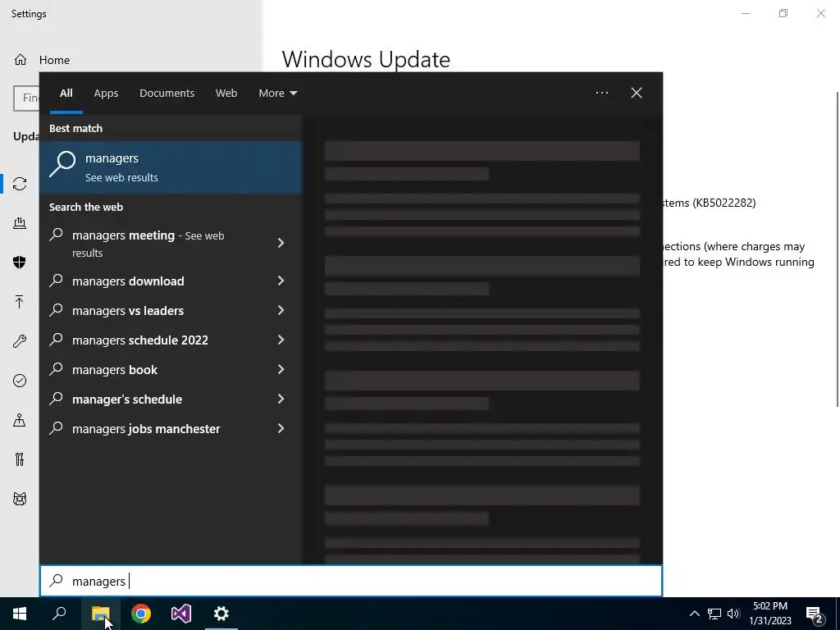Open the volume speaker tray icon
Image resolution: width=840 pixels, height=630 pixels.
click(x=733, y=614)
